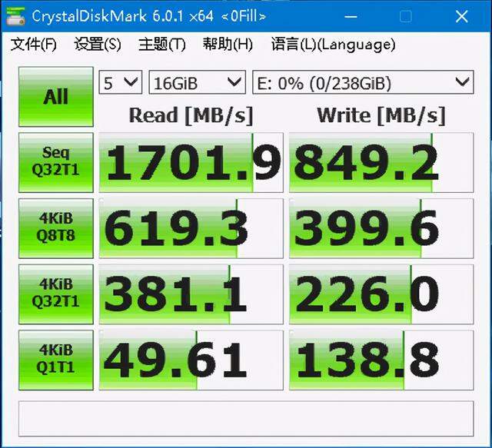492x448 pixels.
Task: Click the CrystalDiskMark app icon in title bar
Action: pyautogui.click(x=15, y=16)
